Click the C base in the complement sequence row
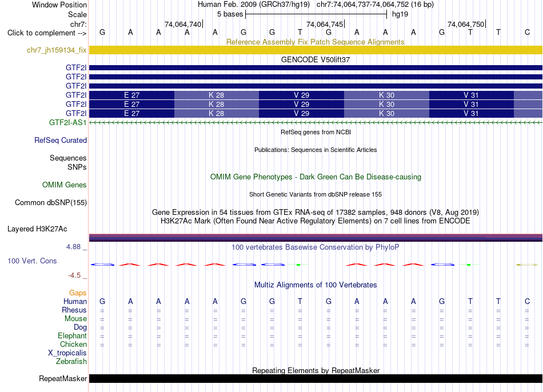The image size is (543, 392). 527,32
